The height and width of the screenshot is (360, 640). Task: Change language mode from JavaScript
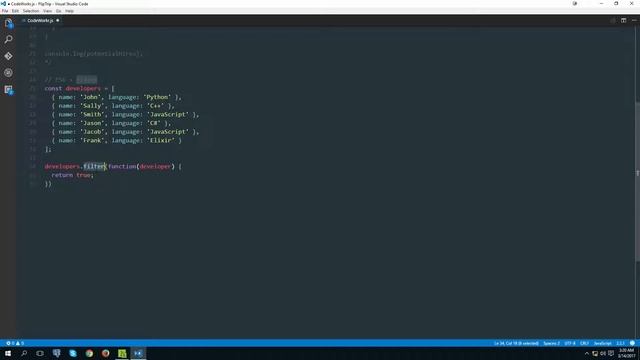point(602,343)
